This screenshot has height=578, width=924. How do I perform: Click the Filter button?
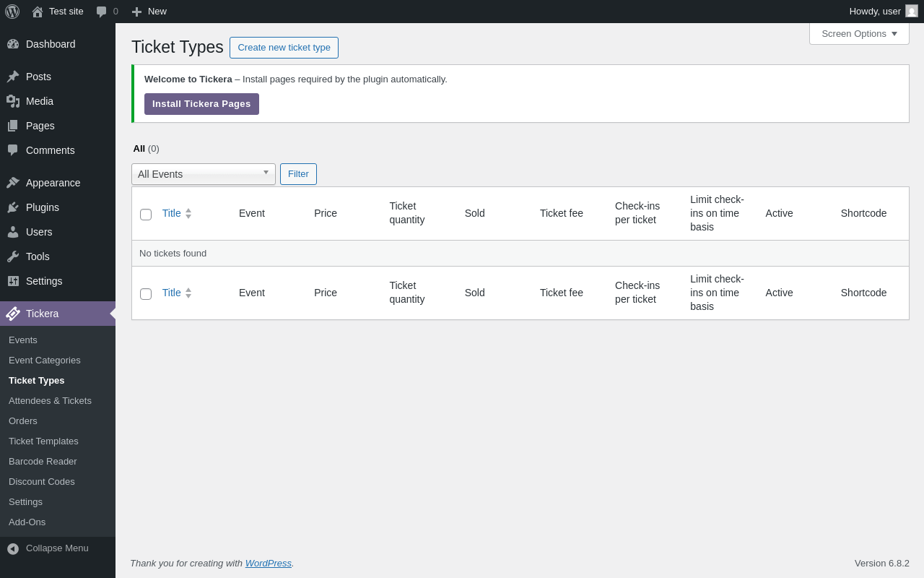tap(298, 174)
